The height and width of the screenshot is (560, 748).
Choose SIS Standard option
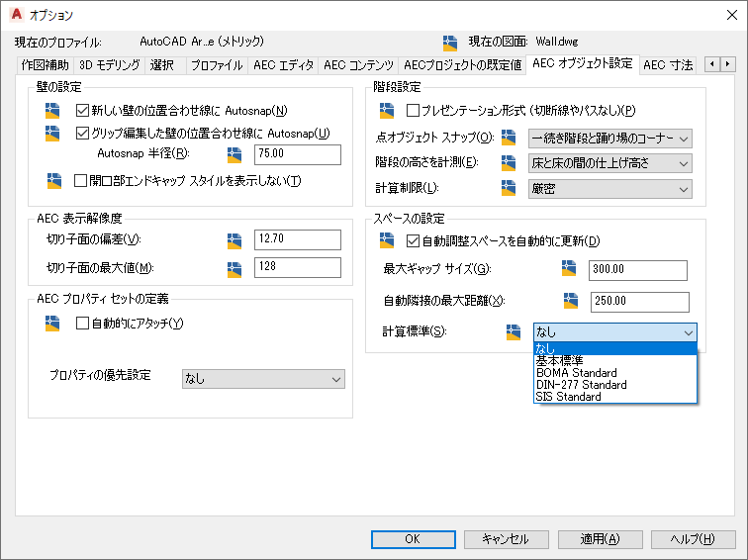coord(614,397)
